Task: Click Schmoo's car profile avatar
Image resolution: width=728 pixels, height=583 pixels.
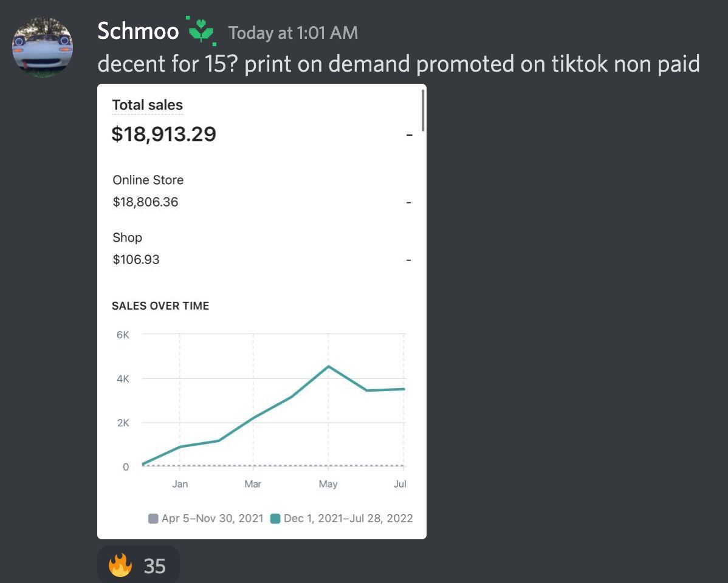Action: 43,47
